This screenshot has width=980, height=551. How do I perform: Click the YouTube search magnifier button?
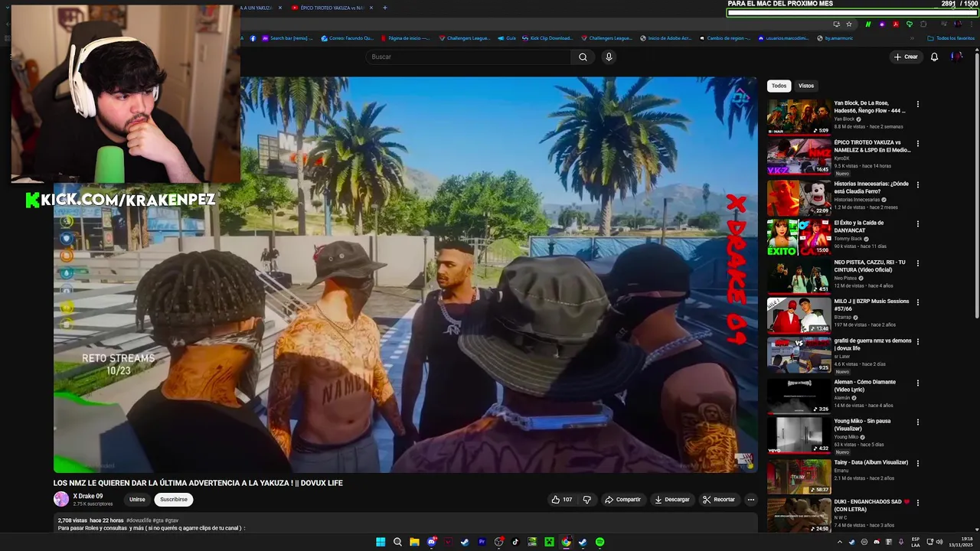[583, 57]
